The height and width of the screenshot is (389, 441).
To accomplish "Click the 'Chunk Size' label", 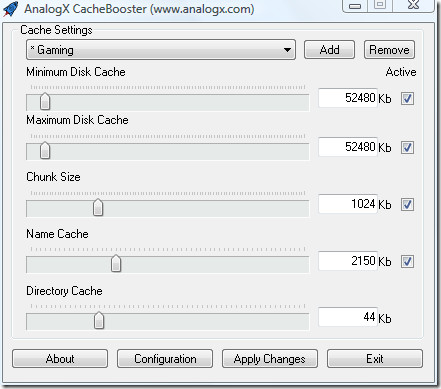I will pos(53,177).
